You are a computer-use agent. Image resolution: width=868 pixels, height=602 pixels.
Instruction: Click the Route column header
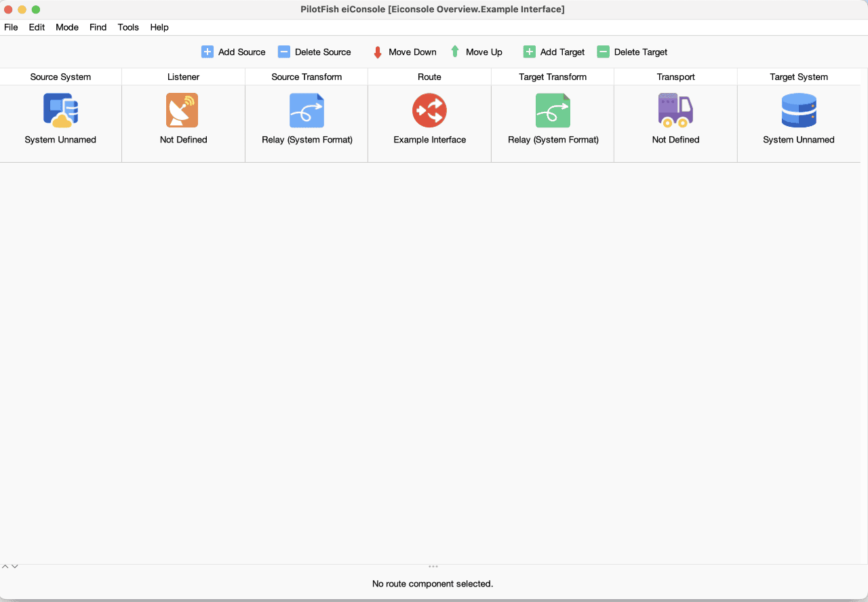(429, 77)
